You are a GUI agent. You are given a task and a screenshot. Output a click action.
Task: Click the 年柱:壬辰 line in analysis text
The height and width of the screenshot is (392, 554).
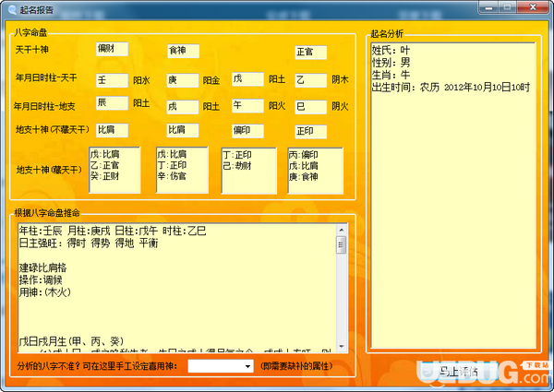[113, 231]
